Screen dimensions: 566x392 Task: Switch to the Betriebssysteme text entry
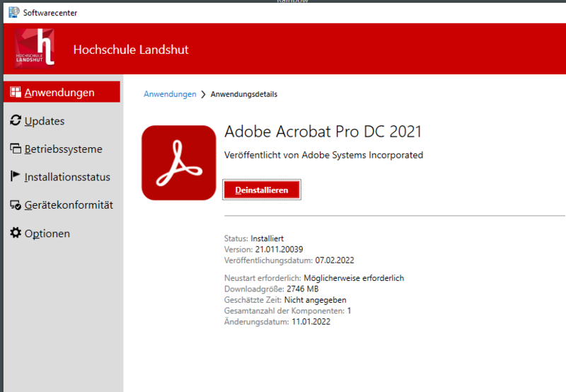point(64,149)
